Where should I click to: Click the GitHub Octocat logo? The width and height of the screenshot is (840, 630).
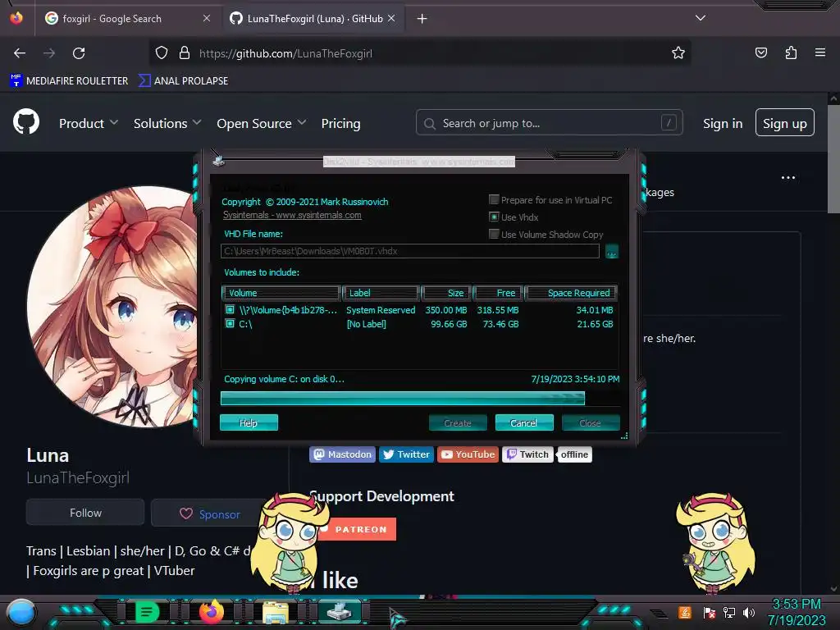point(26,121)
